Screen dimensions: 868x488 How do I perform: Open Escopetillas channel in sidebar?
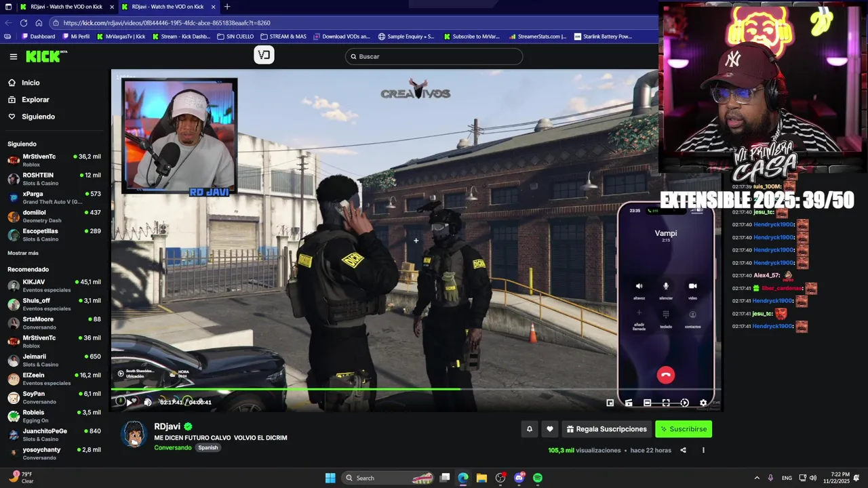[54, 235]
